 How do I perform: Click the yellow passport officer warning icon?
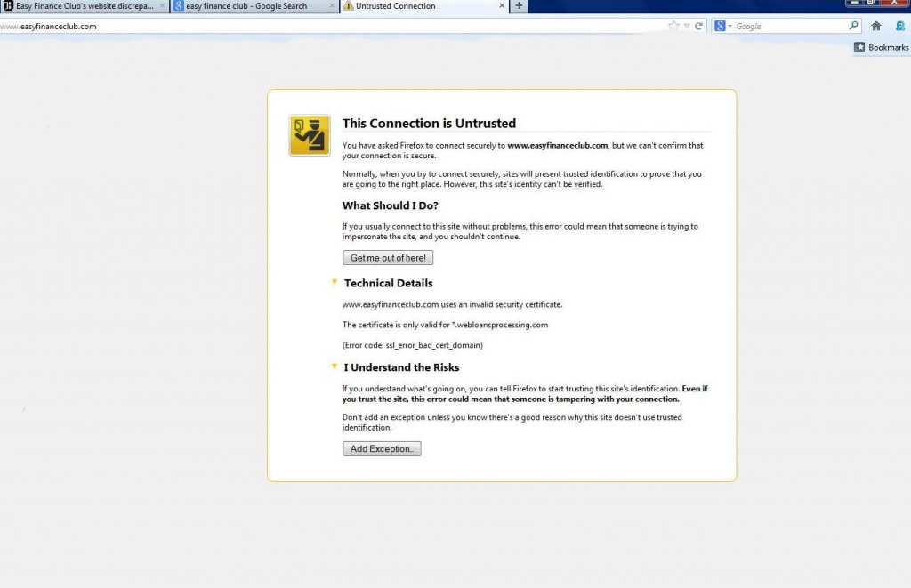[x=310, y=135]
